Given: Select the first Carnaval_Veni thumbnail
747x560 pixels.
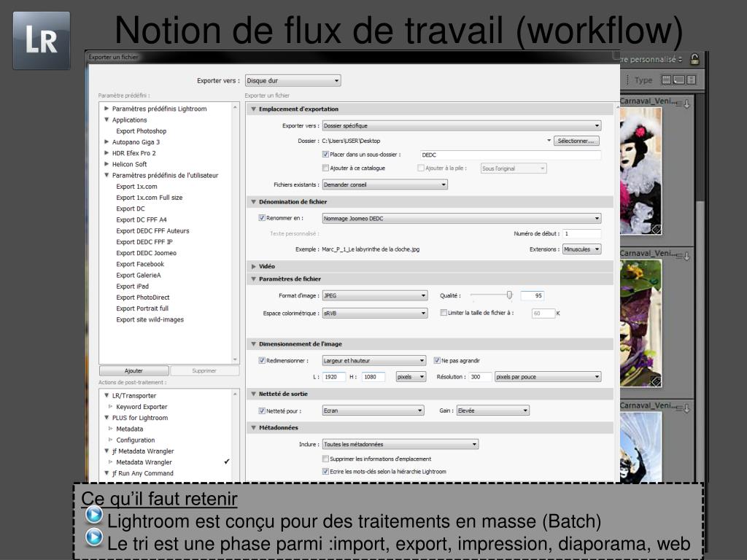Looking at the screenshot, I should (x=640, y=171).
